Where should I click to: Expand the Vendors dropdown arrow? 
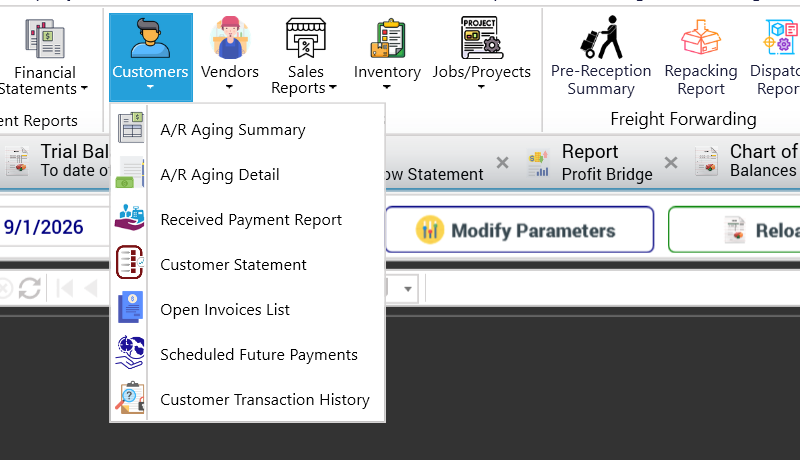coord(229,87)
